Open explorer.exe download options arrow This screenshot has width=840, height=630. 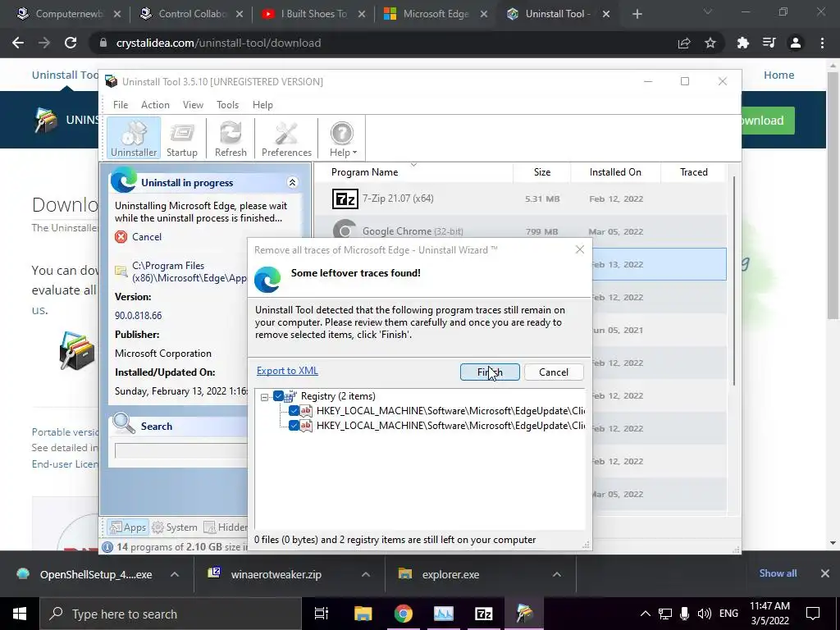557,574
